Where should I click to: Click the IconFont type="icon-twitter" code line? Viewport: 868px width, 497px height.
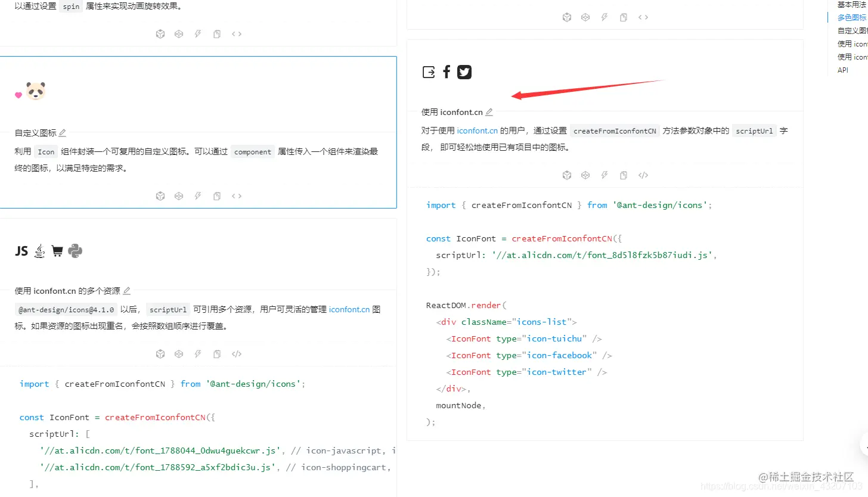tap(526, 372)
